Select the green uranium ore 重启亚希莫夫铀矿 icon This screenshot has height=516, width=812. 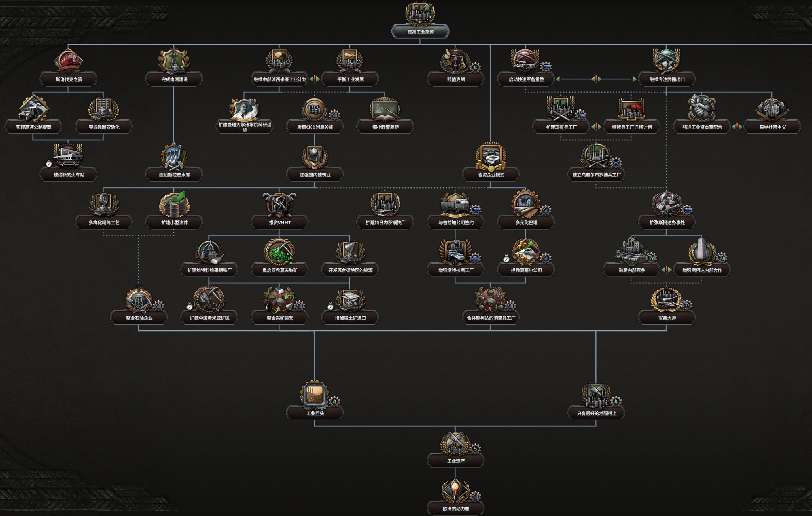[x=279, y=252]
